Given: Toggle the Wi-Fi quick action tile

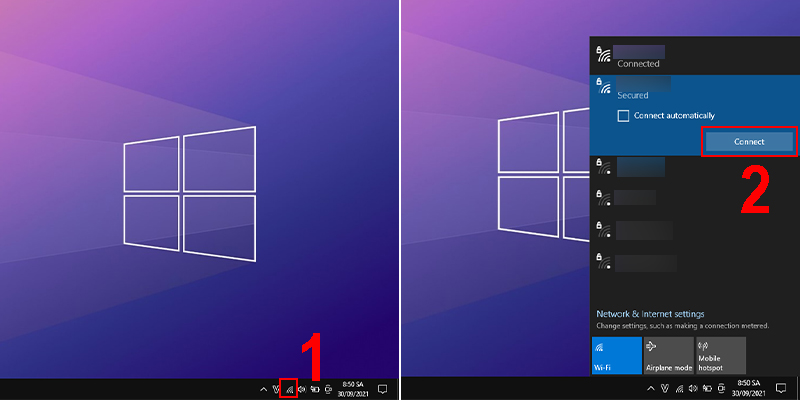Looking at the screenshot, I should 617,355.
